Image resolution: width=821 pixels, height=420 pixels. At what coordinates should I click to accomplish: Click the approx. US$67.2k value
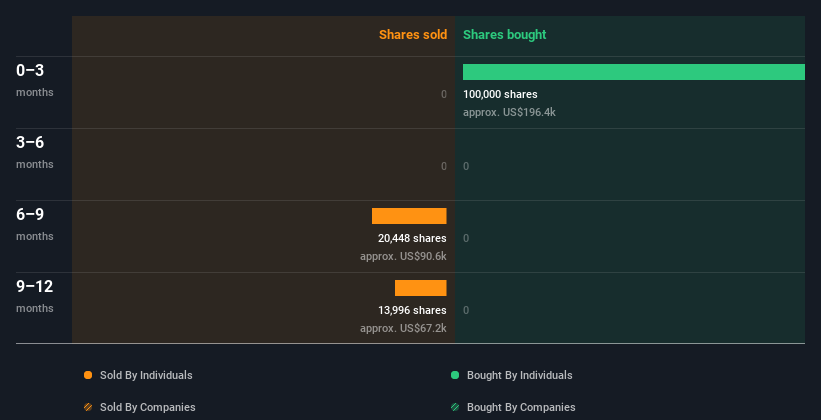pos(403,328)
